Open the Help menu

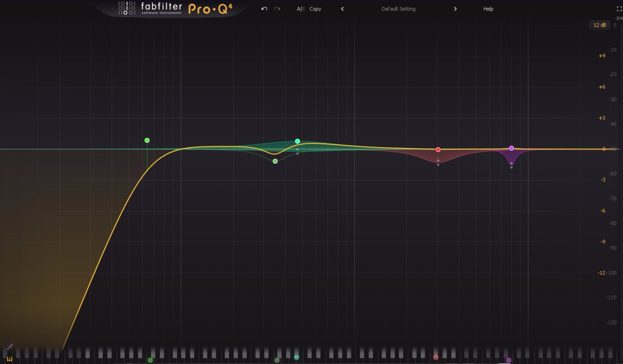click(x=489, y=9)
